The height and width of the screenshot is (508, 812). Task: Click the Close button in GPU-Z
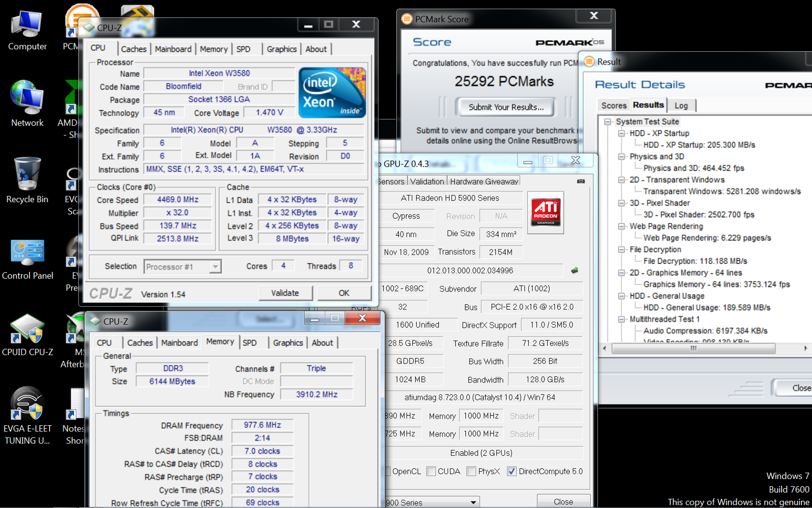click(x=563, y=501)
